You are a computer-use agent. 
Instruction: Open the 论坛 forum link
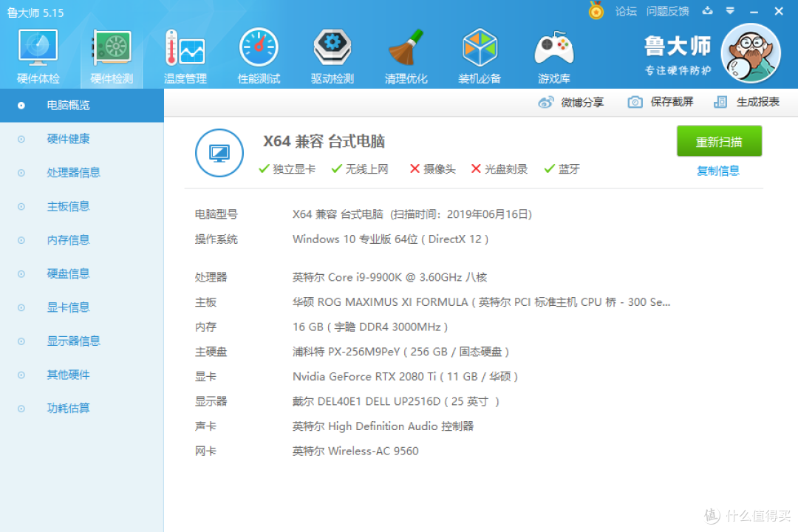pos(626,11)
